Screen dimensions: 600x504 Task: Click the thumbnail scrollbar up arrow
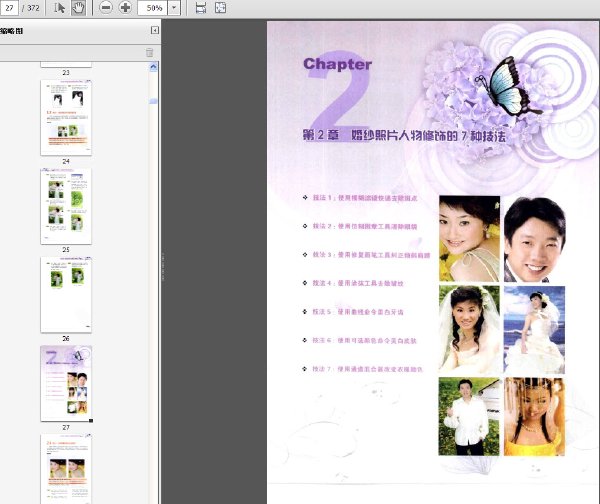click(x=153, y=67)
